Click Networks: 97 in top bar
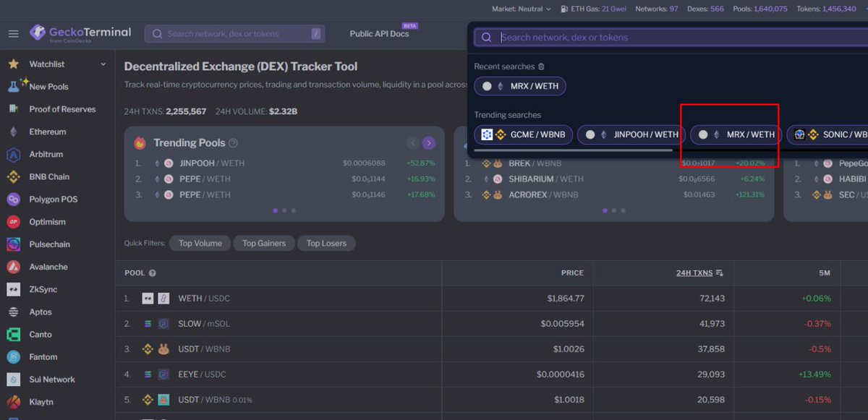The height and width of the screenshot is (420, 868). coord(657,9)
